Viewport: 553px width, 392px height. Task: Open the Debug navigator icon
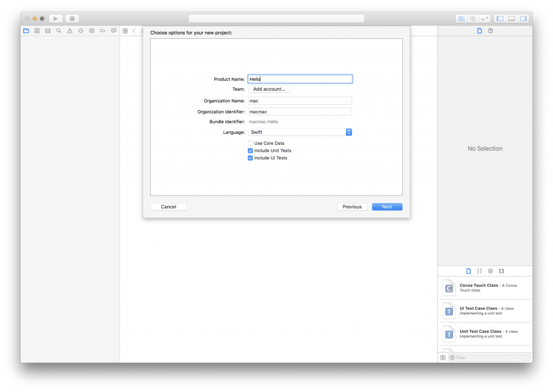click(92, 31)
